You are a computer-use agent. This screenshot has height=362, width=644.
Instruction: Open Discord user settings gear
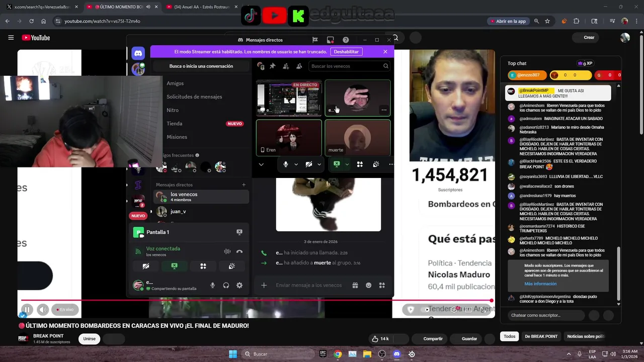239,285
